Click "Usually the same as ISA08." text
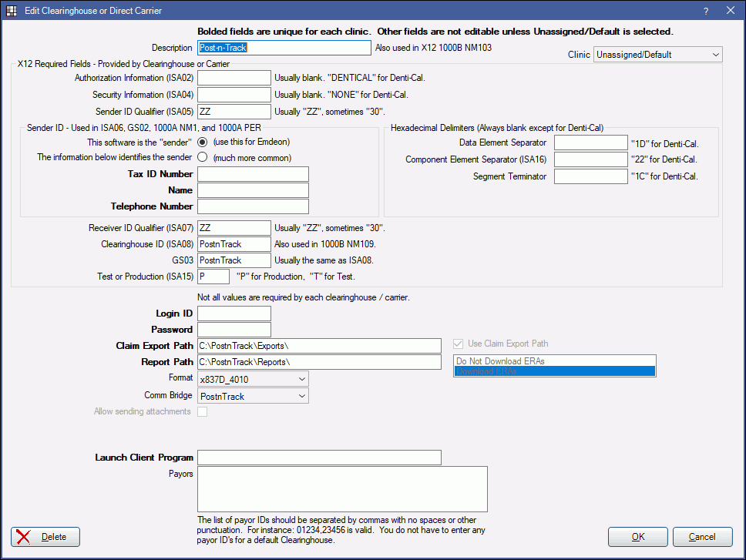746x560 pixels. [324, 260]
